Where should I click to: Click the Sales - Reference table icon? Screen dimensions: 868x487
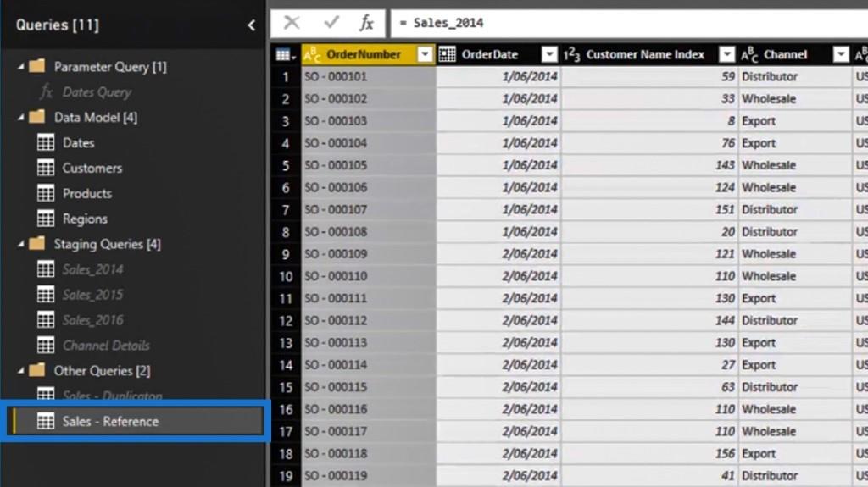pyautogui.click(x=46, y=421)
